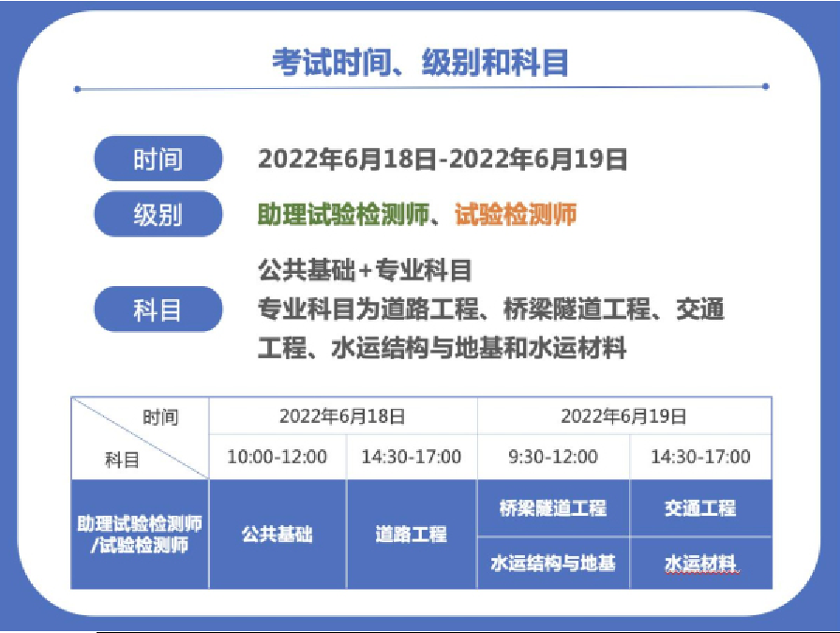Click the 时间 label badge
840x633 pixels.
coord(157,159)
